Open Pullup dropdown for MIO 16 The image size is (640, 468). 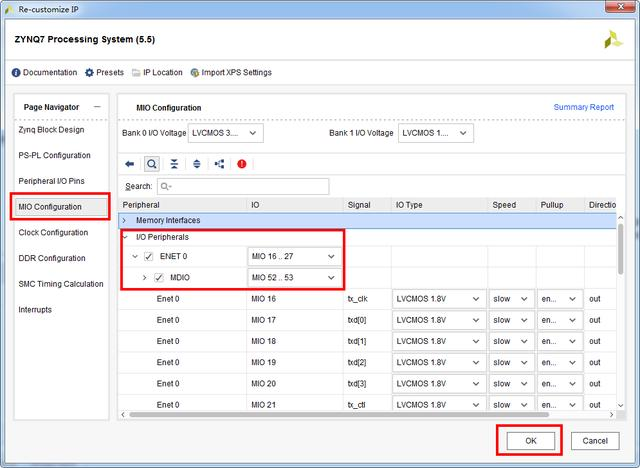[560, 299]
